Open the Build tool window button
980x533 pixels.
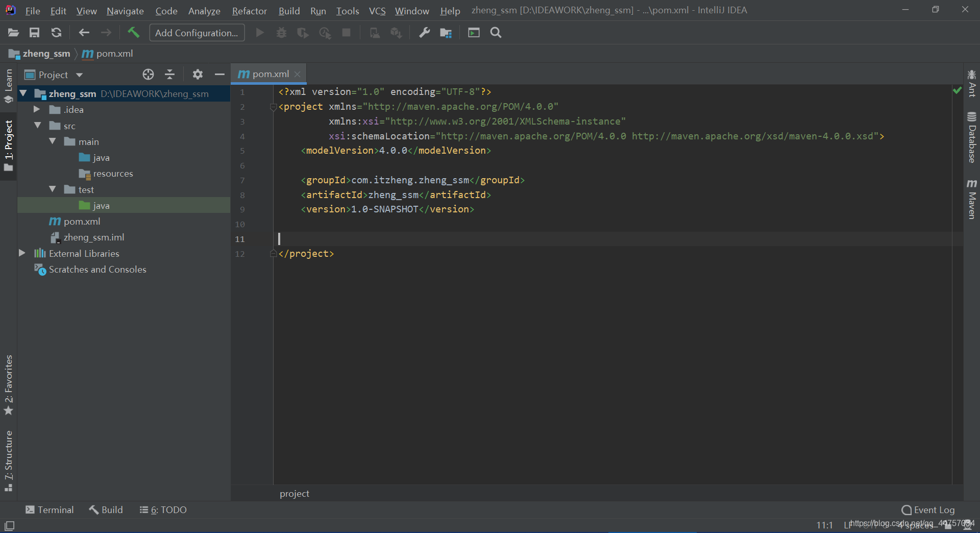pyautogui.click(x=106, y=510)
